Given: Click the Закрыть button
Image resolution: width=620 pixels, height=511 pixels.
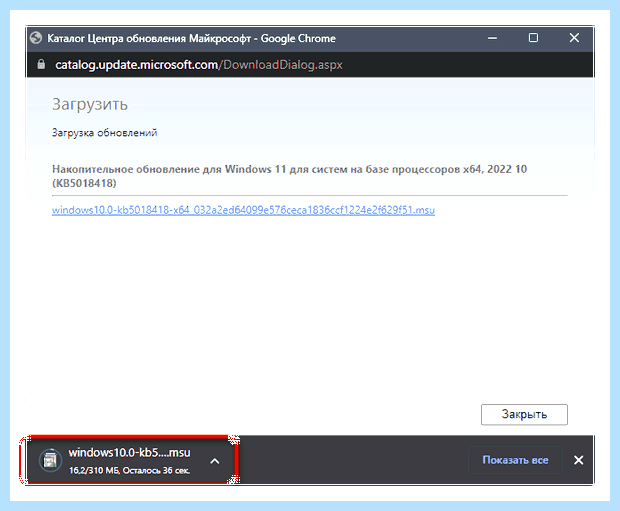Looking at the screenshot, I should click(524, 414).
